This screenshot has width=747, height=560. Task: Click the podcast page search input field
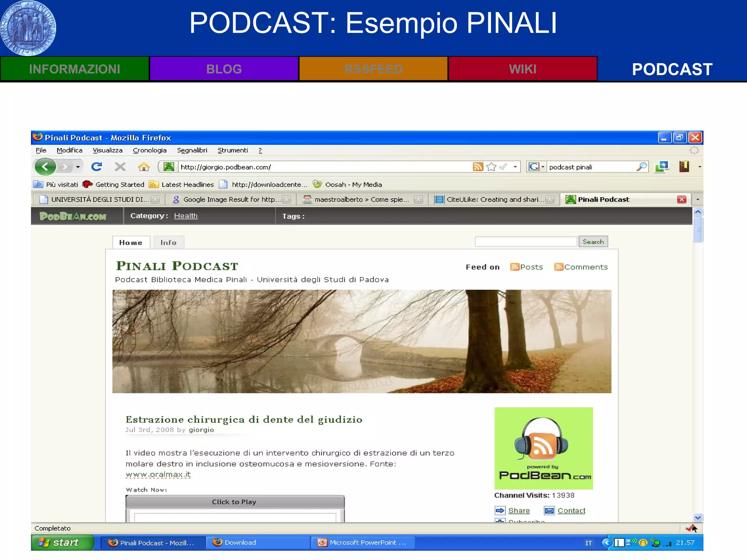point(526,241)
